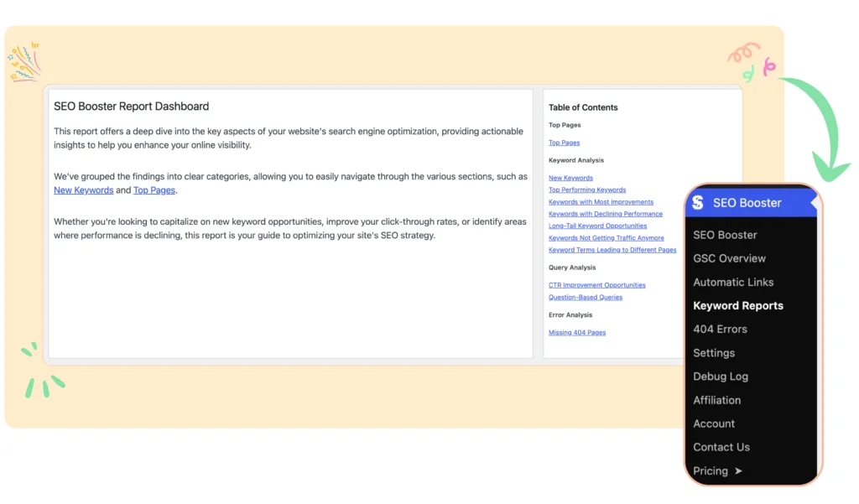The width and height of the screenshot is (859, 504).
Task: Open Missing 404 Pages link
Action: 577,333
